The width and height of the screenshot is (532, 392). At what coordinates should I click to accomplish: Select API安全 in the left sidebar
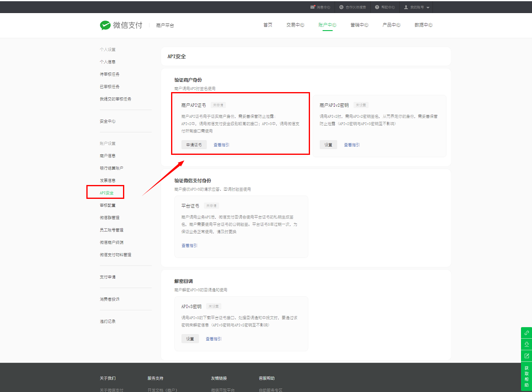107,193
